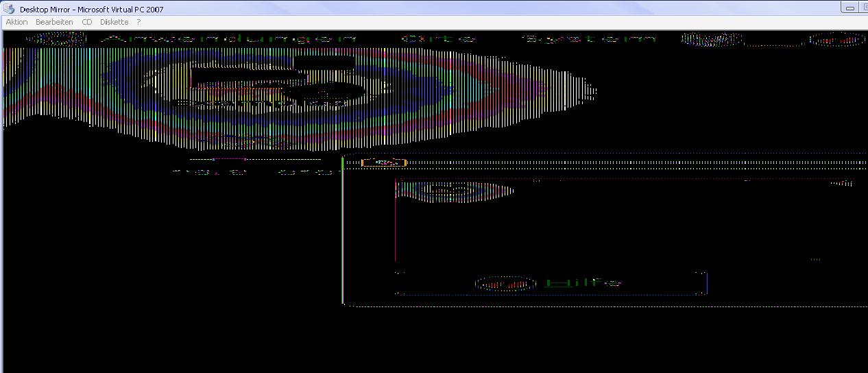
Task: Click the distorted Anwendungen panel menu
Action: click(x=230, y=39)
